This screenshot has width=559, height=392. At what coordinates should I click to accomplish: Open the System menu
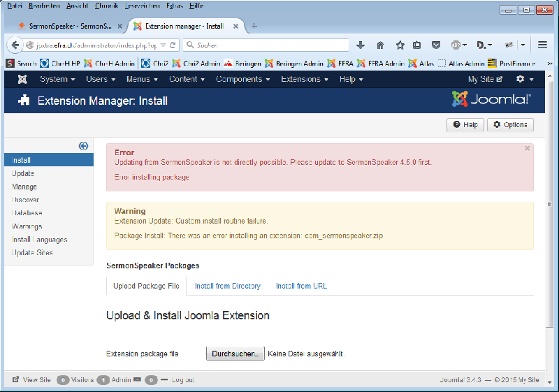click(57, 79)
